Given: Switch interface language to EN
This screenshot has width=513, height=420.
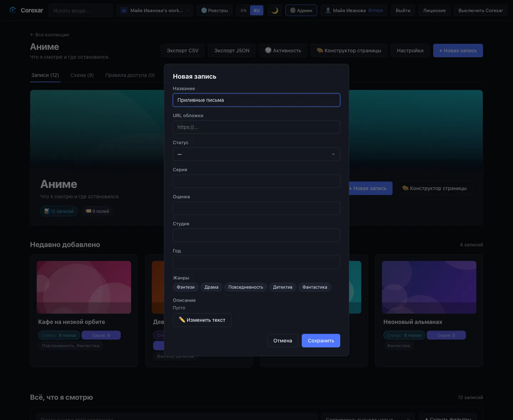Looking at the screenshot, I should 243,11.
